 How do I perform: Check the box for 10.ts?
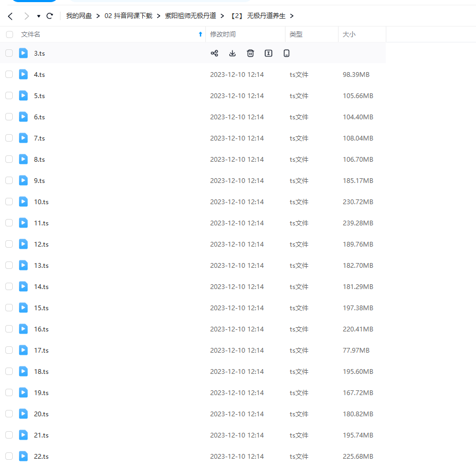9,202
